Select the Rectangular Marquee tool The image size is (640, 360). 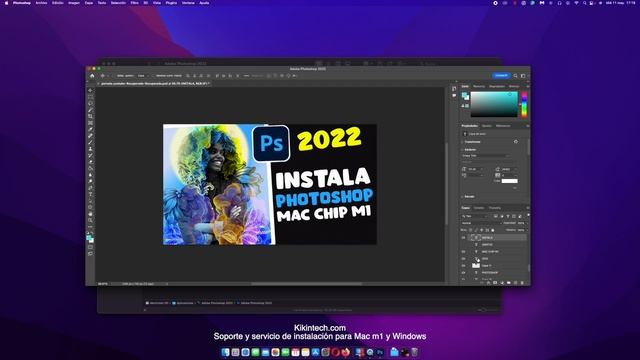pyautogui.click(x=90, y=97)
